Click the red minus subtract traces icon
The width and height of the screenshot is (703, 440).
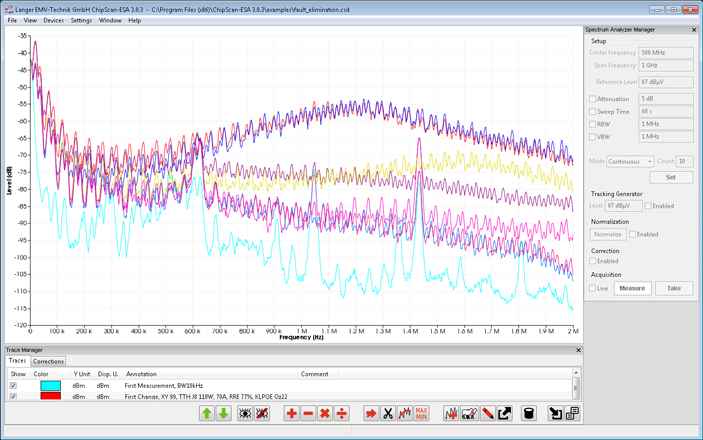click(308, 413)
